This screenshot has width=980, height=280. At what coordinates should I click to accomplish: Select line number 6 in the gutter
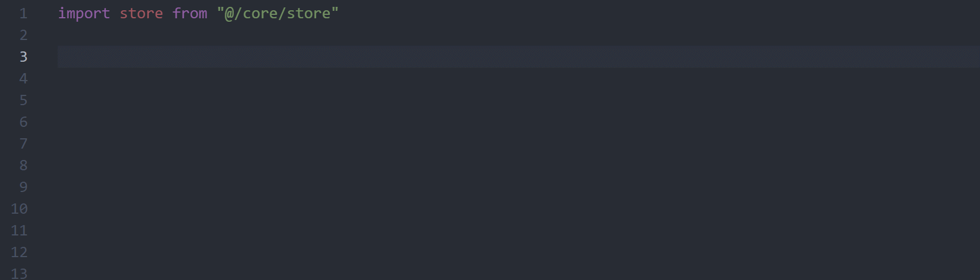pos(23,122)
